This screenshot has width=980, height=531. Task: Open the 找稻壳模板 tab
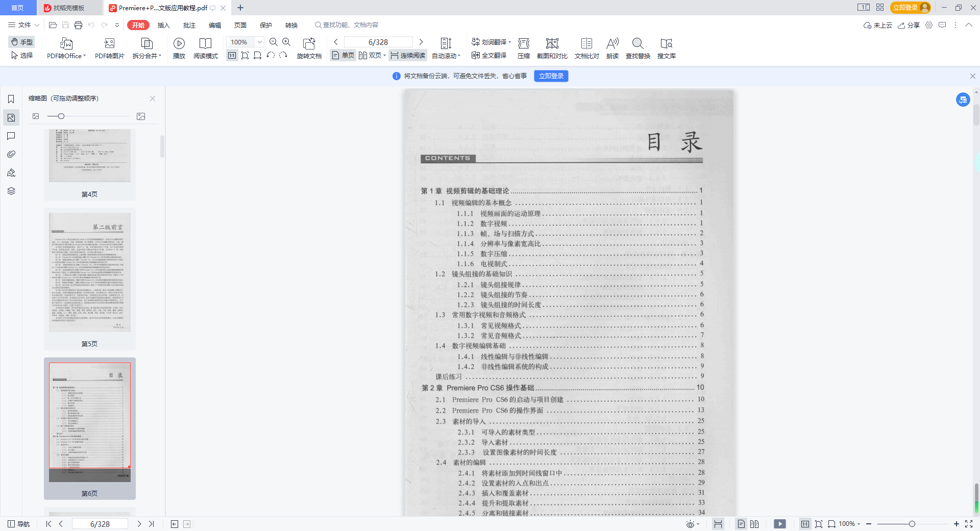point(69,8)
